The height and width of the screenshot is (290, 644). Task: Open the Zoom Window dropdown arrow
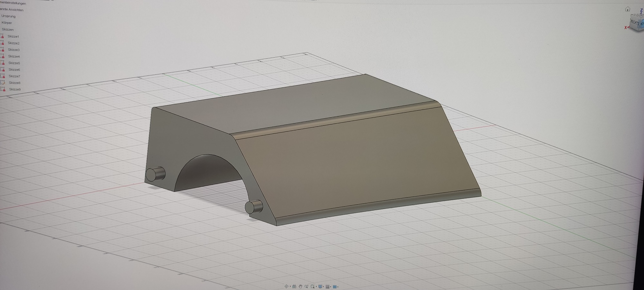(x=316, y=286)
